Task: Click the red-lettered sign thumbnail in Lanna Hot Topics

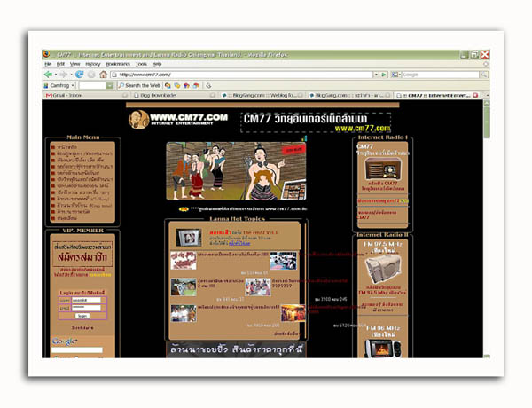Action: 184,261
